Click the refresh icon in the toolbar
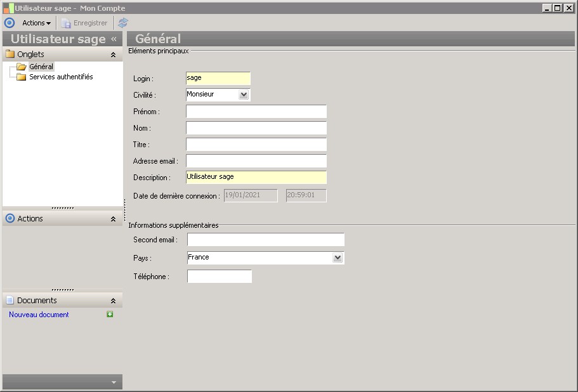 tap(123, 23)
